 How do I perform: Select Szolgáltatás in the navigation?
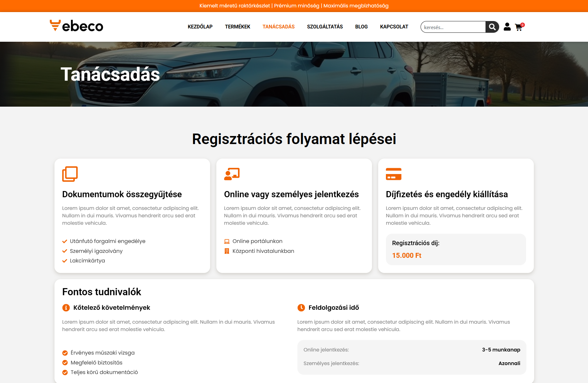pyautogui.click(x=325, y=27)
